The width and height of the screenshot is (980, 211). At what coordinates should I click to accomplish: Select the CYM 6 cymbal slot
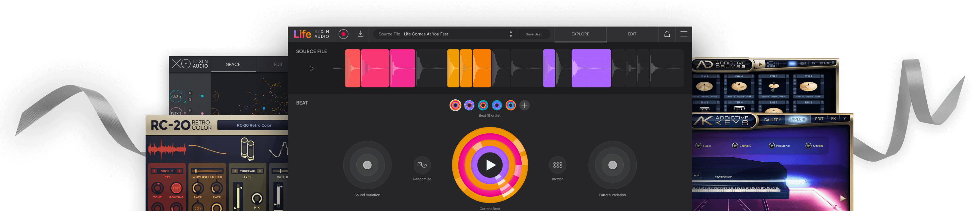[808, 87]
